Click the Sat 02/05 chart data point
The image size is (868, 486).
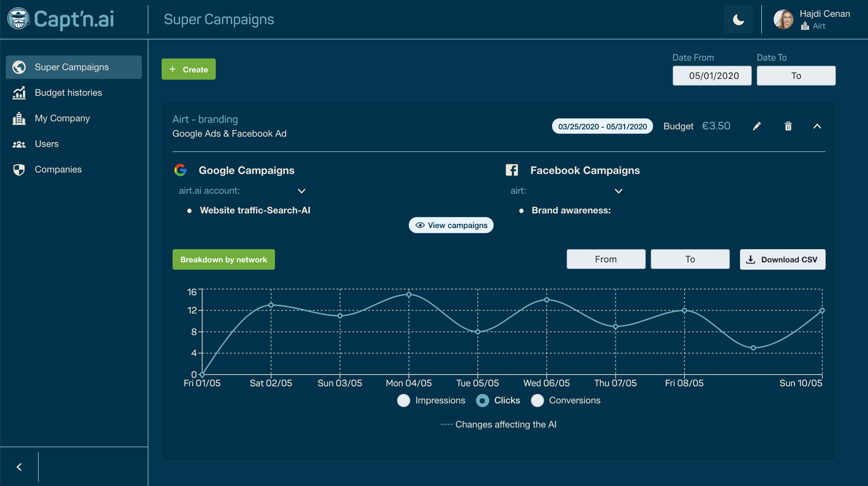pos(271,305)
